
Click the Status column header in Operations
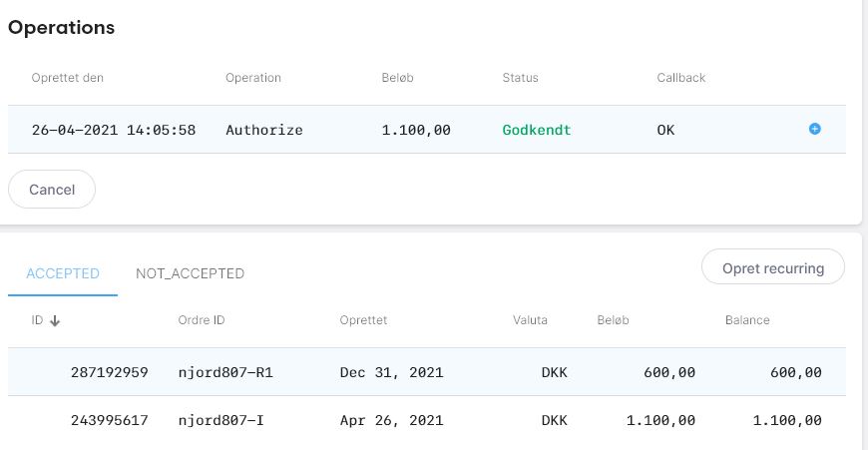[x=520, y=78]
